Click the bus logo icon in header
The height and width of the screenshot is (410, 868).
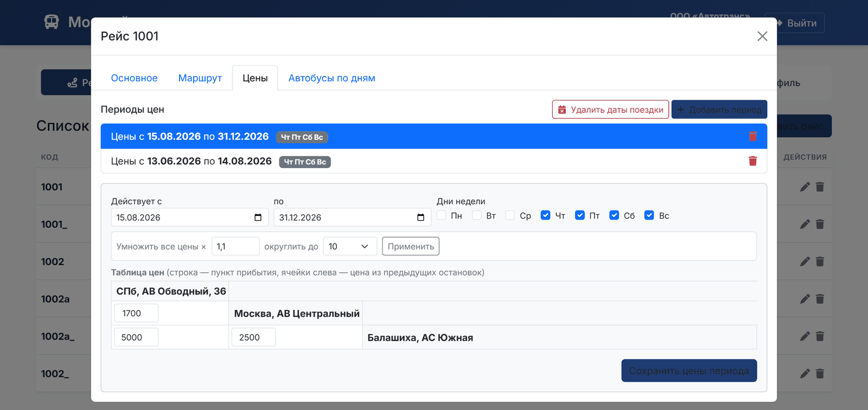tap(52, 22)
